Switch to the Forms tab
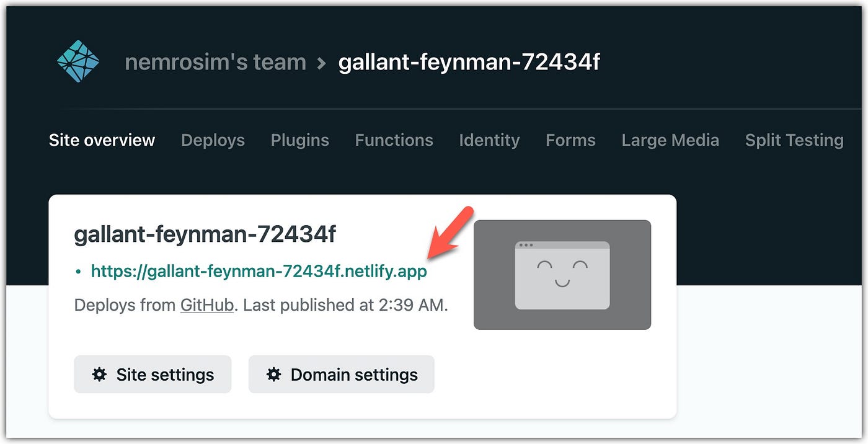Screen dimensions: 868x444 pos(570,140)
